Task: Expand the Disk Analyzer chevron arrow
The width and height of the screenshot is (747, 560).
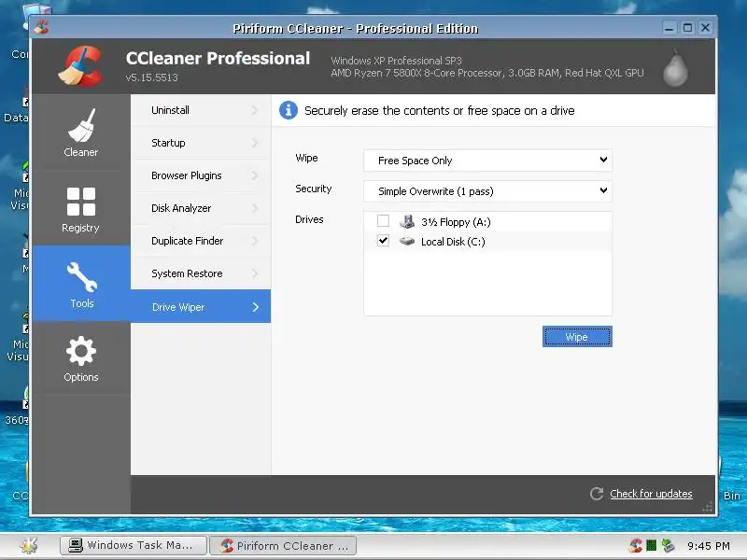Action: pyautogui.click(x=255, y=208)
